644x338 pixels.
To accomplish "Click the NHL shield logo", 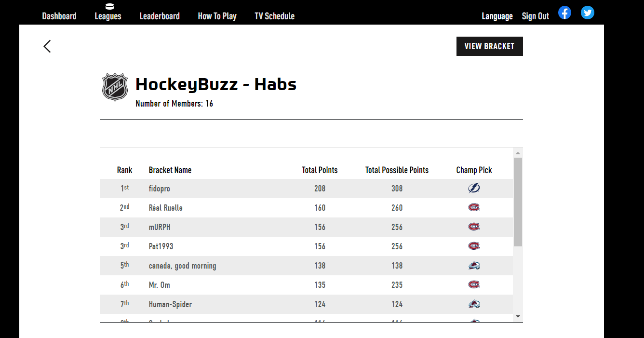I will coord(115,87).
